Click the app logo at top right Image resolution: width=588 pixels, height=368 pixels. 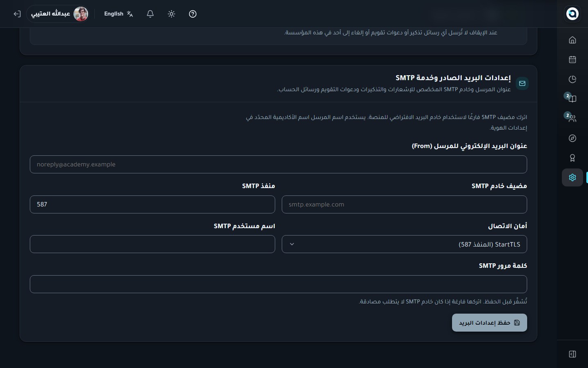pyautogui.click(x=572, y=13)
